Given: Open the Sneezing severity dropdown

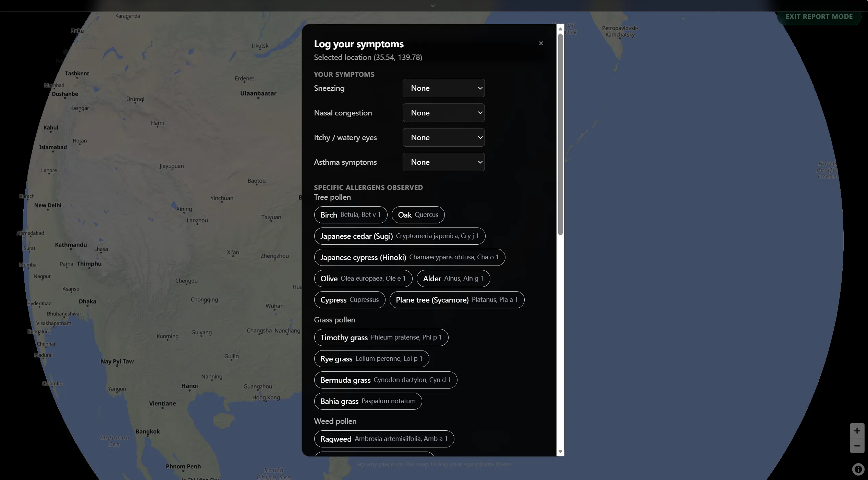Looking at the screenshot, I should tap(443, 88).
